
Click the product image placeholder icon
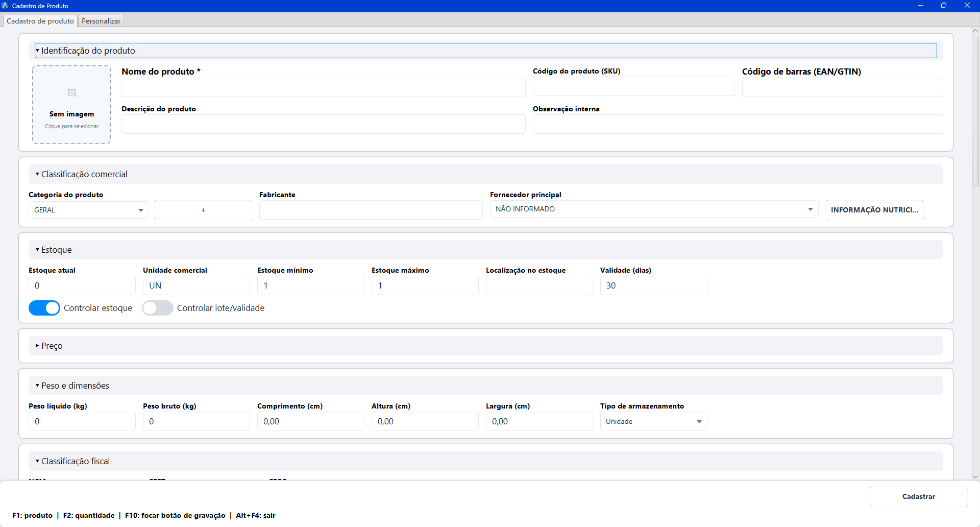pos(72,92)
